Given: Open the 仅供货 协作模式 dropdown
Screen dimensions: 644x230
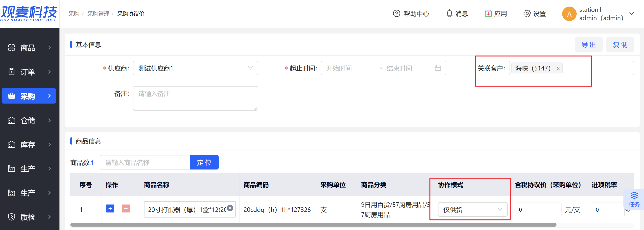Looking at the screenshot, I should coord(473,209).
